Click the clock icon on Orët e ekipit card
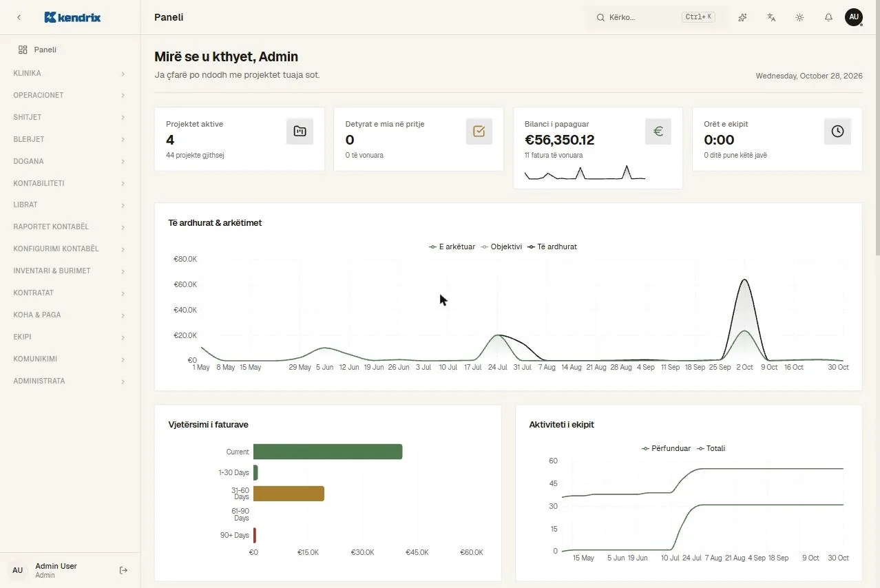Screen dimensions: 880x588 837,131
